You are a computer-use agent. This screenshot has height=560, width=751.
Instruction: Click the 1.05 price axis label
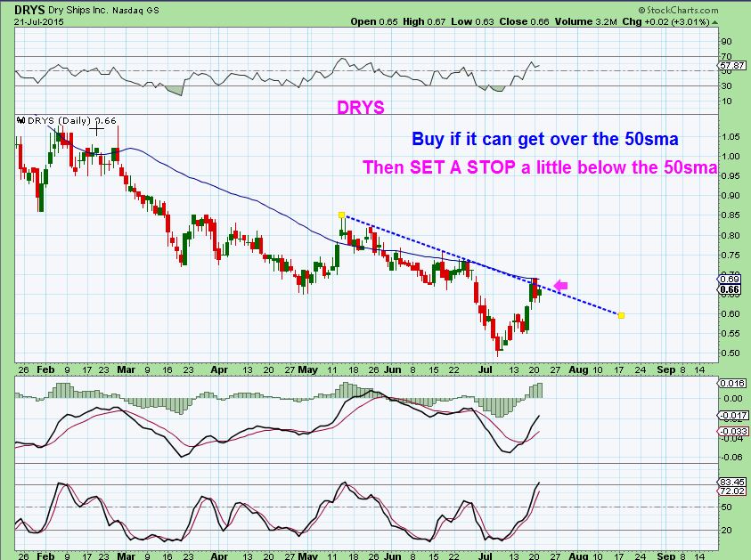coord(731,137)
